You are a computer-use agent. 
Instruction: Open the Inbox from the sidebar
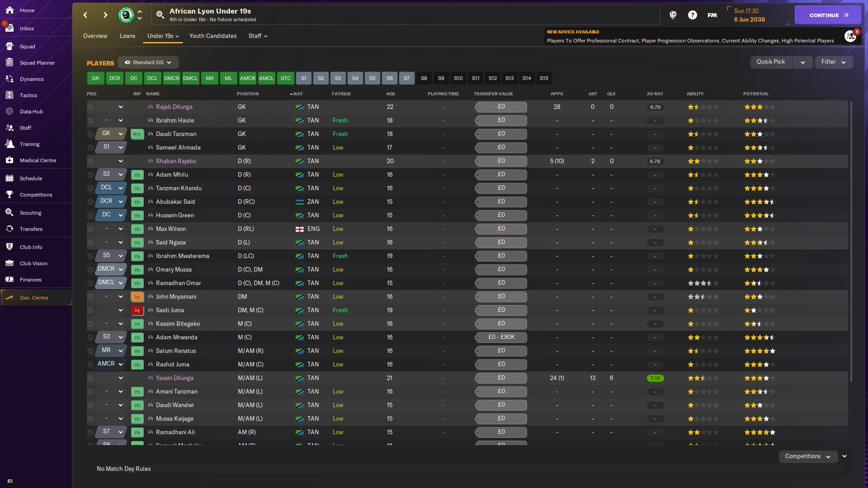pos(27,28)
